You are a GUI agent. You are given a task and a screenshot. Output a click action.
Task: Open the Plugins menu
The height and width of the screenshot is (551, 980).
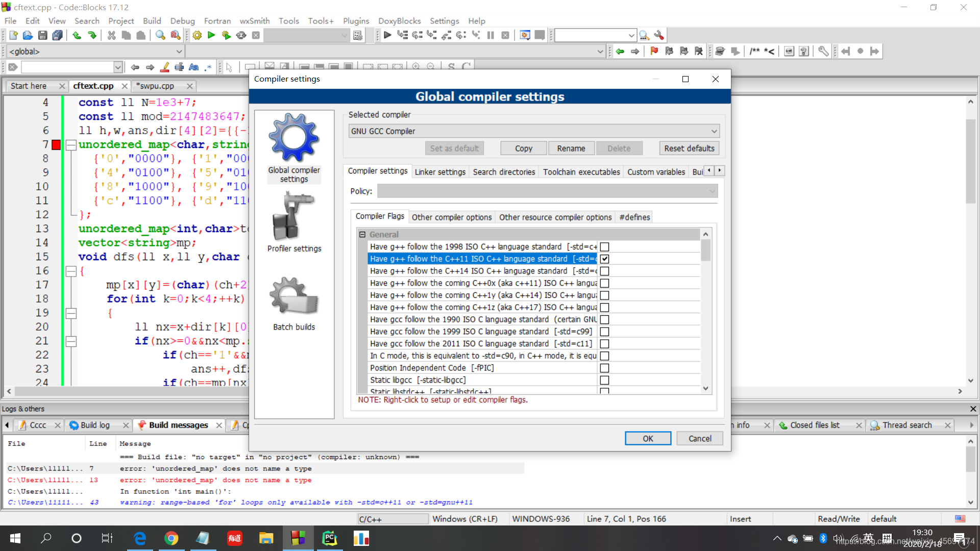pyautogui.click(x=356, y=21)
